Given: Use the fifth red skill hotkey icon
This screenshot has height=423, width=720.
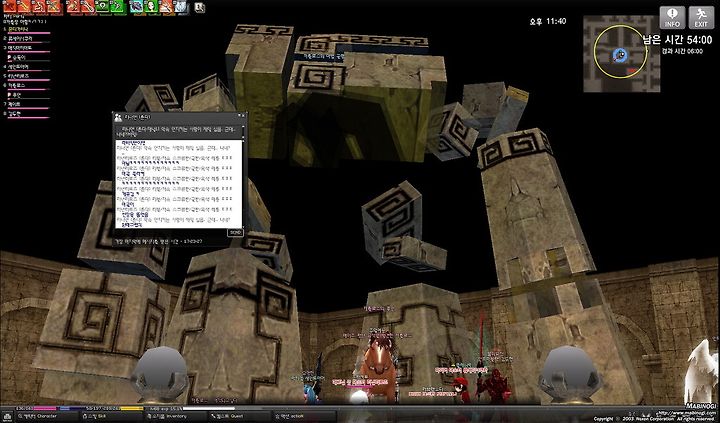Looking at the screenshot, I should point(73,6).
